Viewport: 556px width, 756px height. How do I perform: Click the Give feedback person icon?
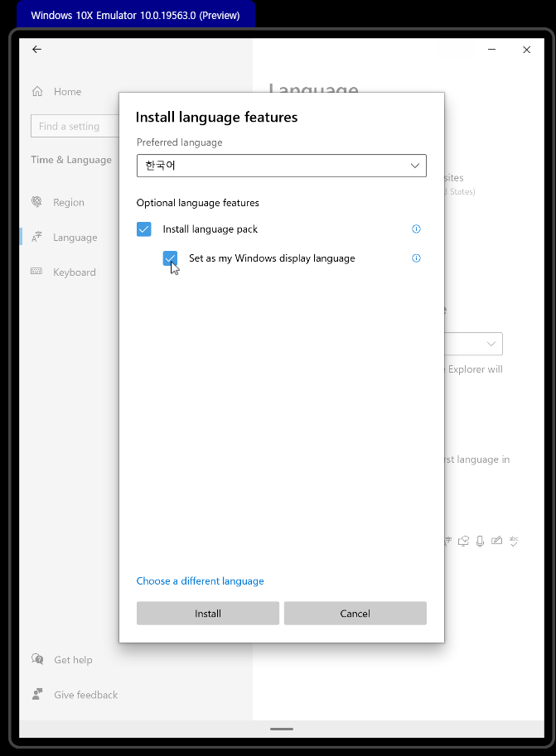coord(37,694)
